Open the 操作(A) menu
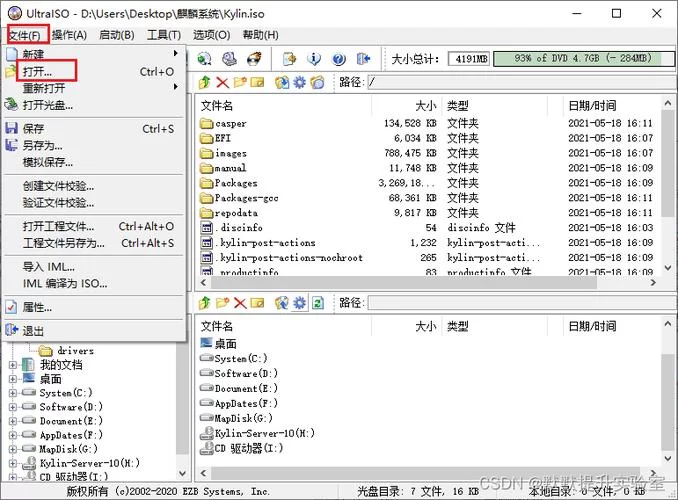Viewport: 678px width, 500px height. pos(70,35)
